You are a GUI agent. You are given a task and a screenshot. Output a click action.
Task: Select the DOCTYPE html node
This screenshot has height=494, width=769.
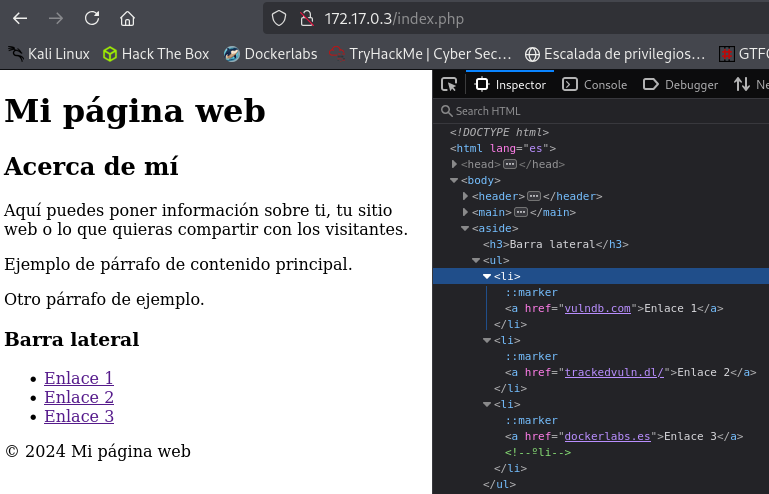(499, 132)
